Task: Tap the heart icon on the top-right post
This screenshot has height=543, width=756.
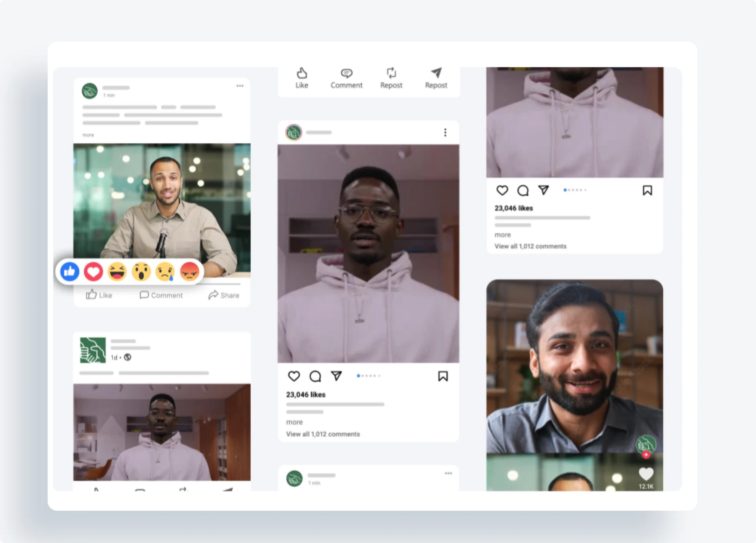Action: pyautogui.click(x=502, y=190)
